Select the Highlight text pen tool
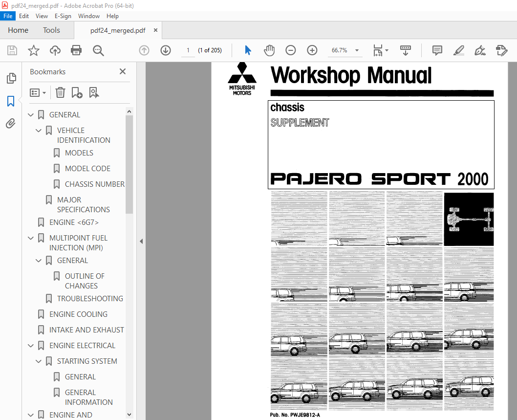 (459, 50)
